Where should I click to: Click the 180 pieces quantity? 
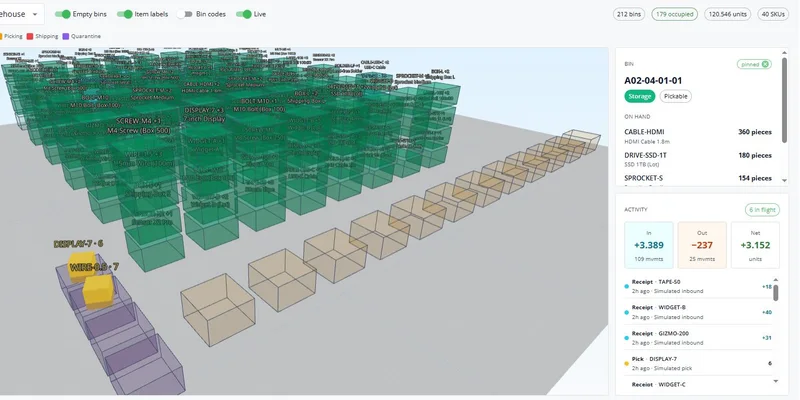(755, 155)
